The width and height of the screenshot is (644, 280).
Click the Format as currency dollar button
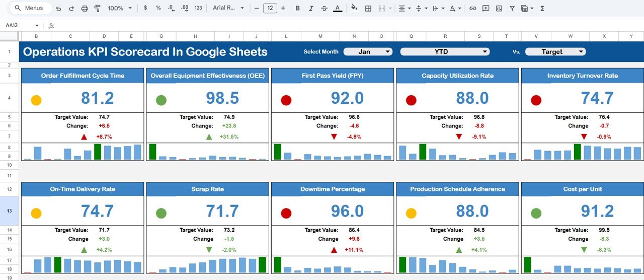coord(145,9)
